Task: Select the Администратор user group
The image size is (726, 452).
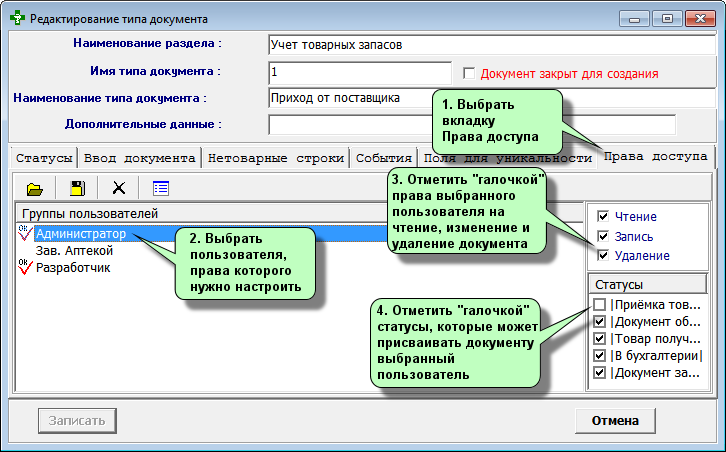Action: 81,233
